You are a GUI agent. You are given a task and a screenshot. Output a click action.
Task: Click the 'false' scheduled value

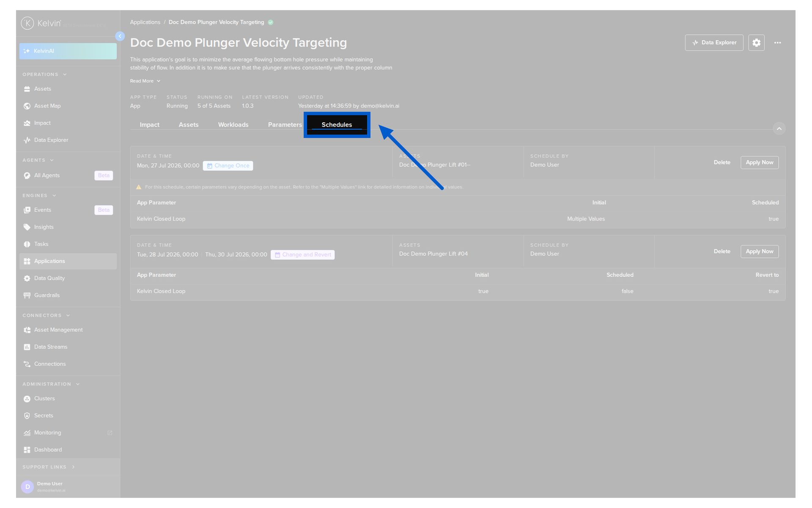[627, 291]
